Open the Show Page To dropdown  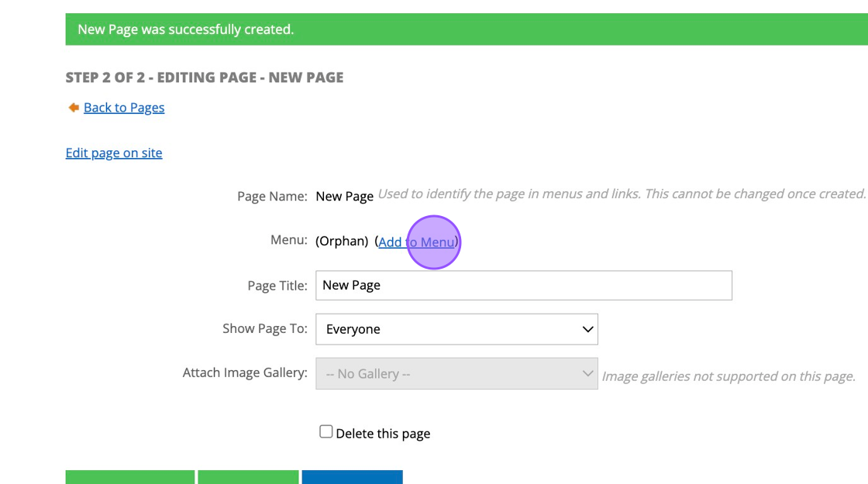tap(456, 329)
